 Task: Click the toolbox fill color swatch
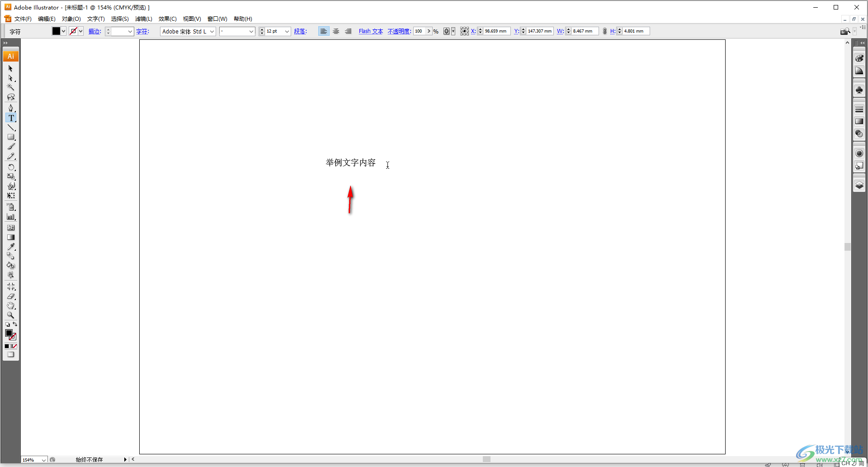coord(9,333)
